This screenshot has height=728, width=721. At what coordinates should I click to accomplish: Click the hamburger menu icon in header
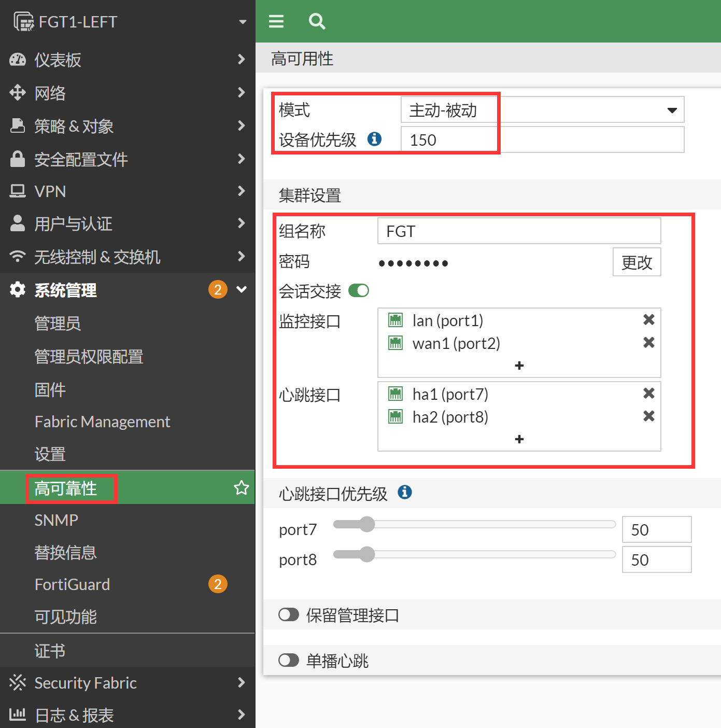276,21
